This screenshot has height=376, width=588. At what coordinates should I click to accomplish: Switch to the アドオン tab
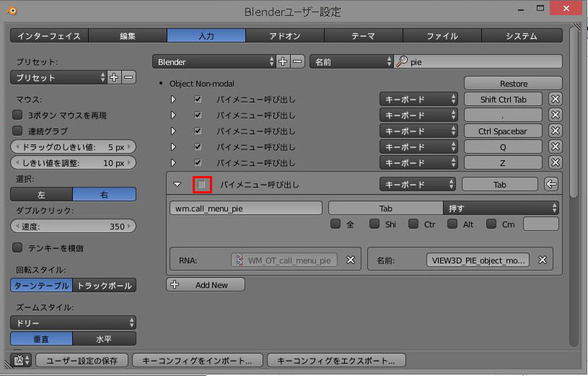click(x=285, y=35)
